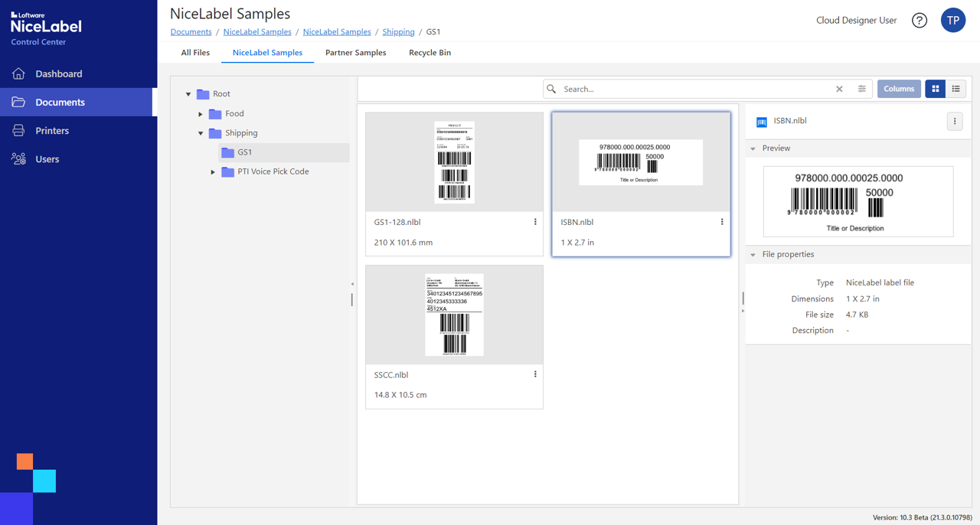
Task: Open the context menu for SSCC.nlbl
Action: pyautogui.click(x=534, y=373)
